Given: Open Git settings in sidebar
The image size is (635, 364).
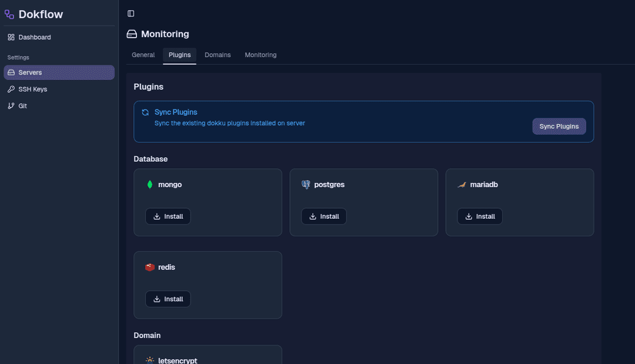Looking at the screenshot, I should pos(59,106).
